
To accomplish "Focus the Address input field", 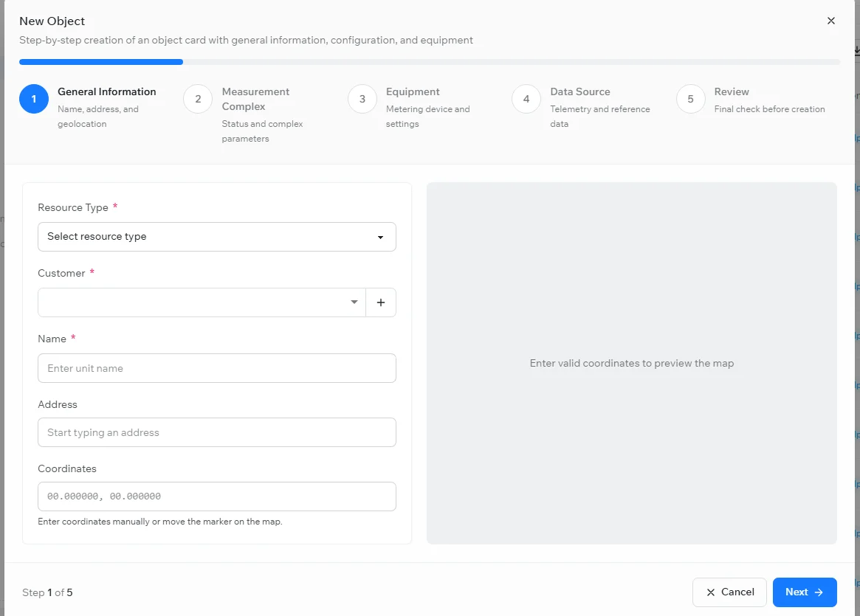I will click(216, 432).
